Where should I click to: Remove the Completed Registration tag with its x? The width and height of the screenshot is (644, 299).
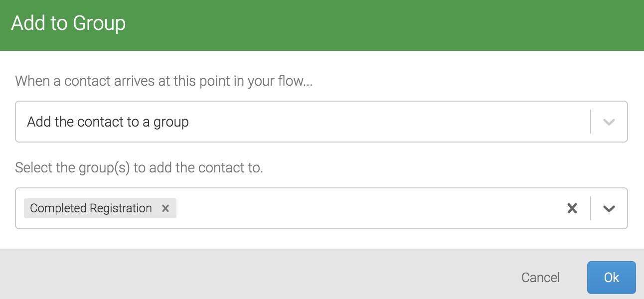[x=165, y=208]
